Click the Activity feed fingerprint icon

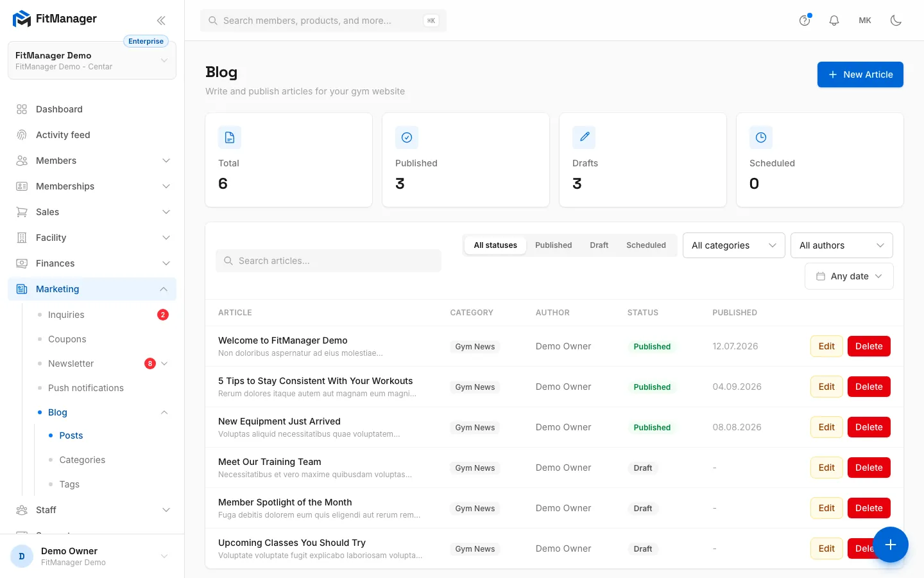22,135
